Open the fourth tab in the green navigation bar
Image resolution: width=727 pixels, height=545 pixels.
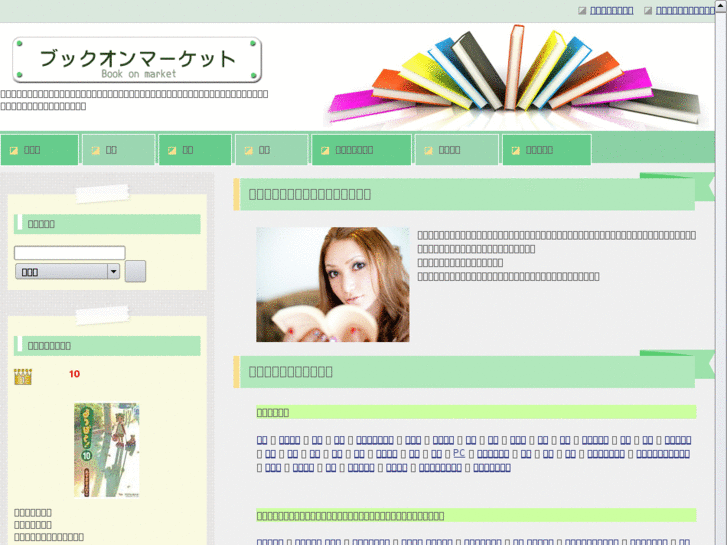pos(272,150)
